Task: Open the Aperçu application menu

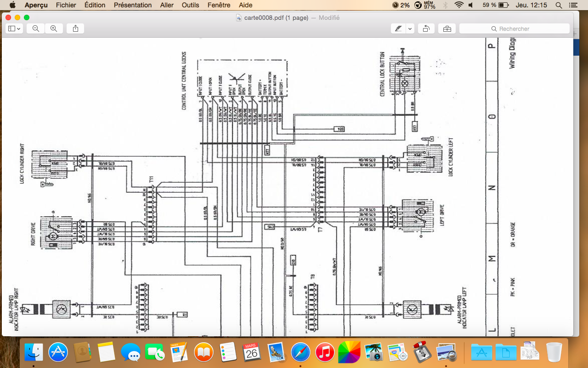Action: click(x=36, y=5)
